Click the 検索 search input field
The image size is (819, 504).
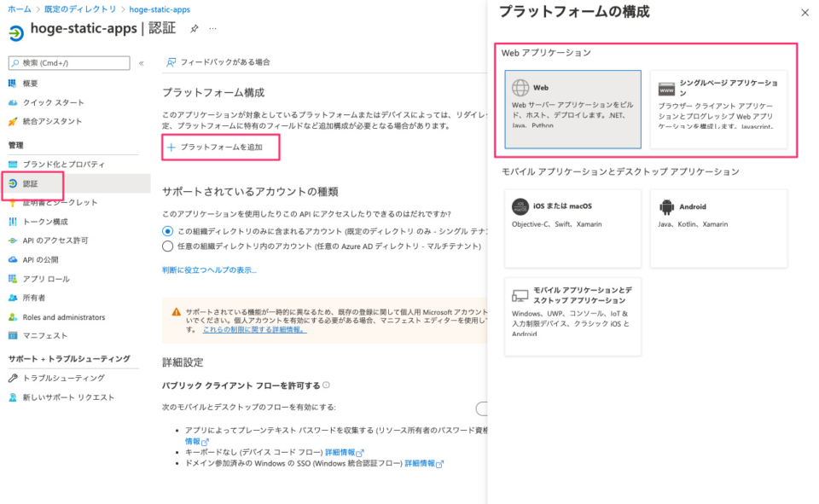click(x=68, y=62)
